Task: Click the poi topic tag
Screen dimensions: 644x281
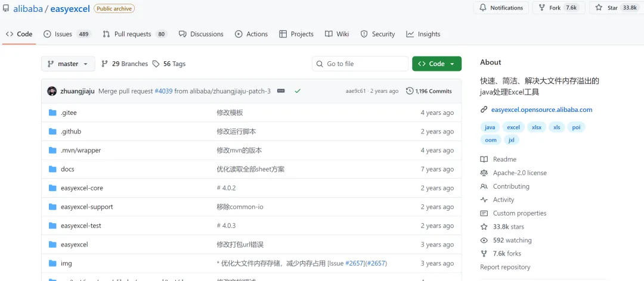Action: pos(576,127)
